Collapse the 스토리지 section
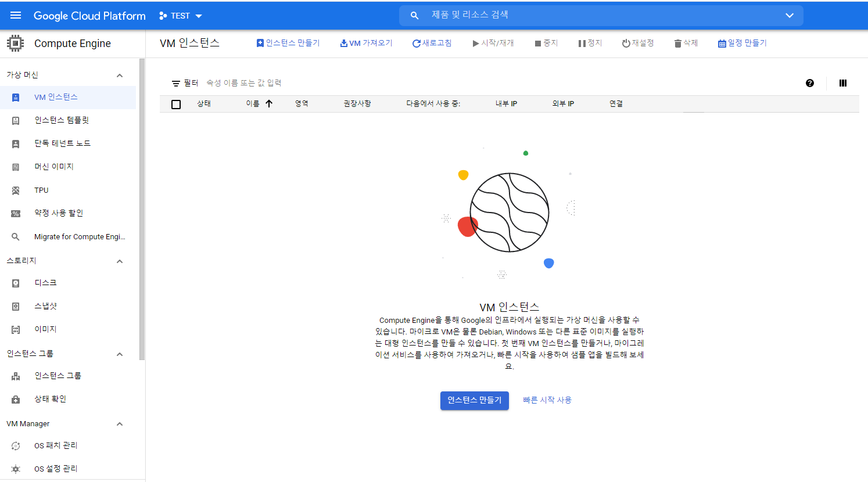Screen dimensions: 868x482 (120, 261)
